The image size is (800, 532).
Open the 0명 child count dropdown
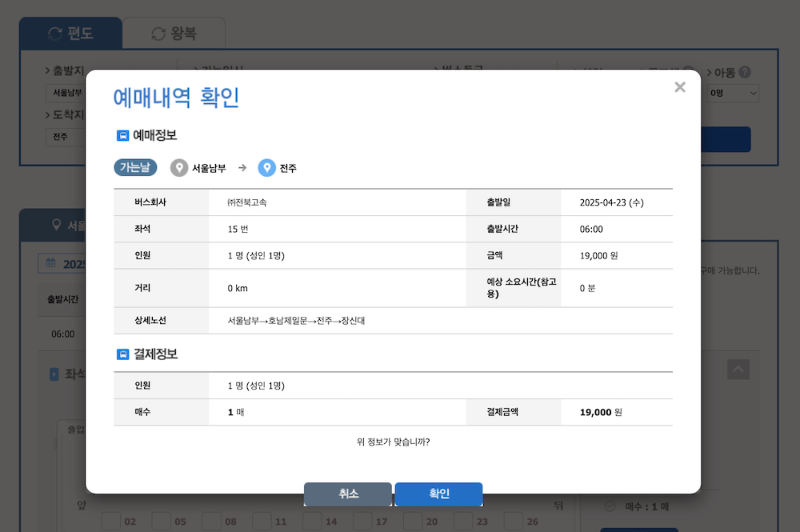click(731, 93)
